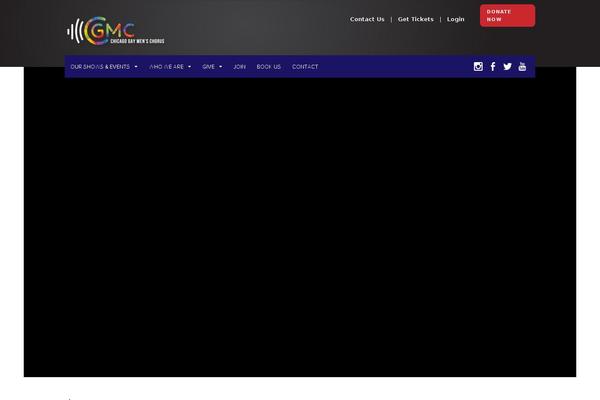Open the Give menu item
The image size is (600, 400).
tap(209, 67)
